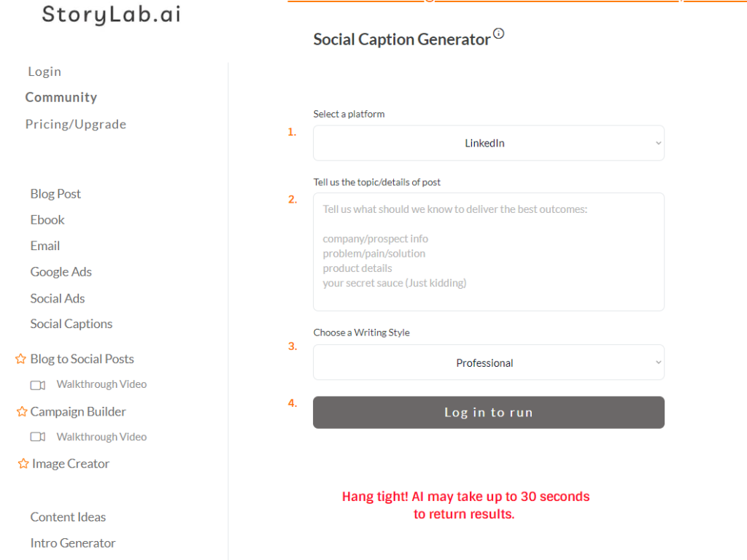The image size is (747, 560).
Task: Open the Pricing/Upgrade page
Action: pos(76,124)
